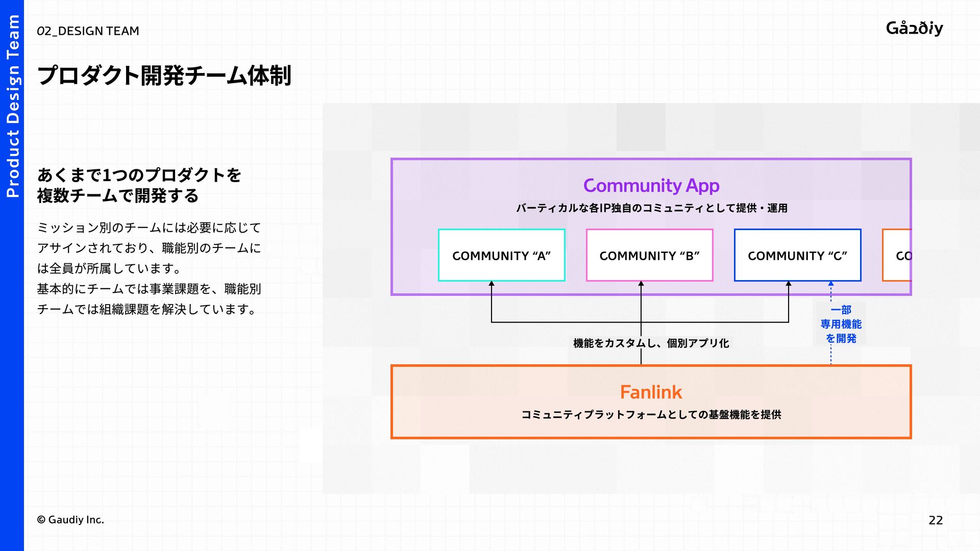Click the blue 一部専用機能を開発 label
Viewport: 980px width, 551px height.
(841, 324)
